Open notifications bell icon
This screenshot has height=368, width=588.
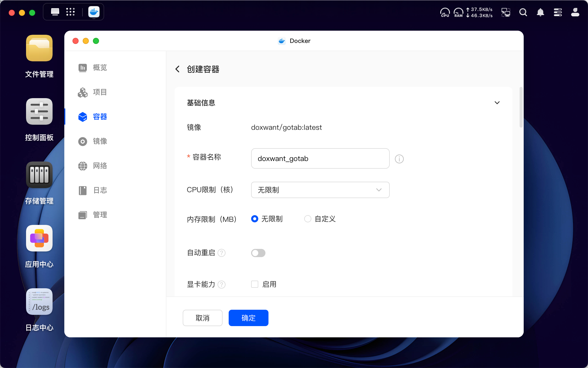tap(541, 12)
